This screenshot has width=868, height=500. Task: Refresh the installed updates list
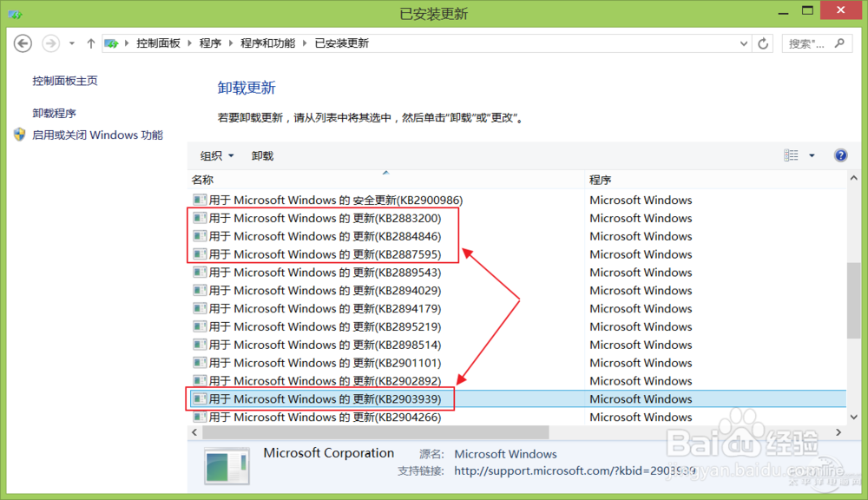[763, 43]
